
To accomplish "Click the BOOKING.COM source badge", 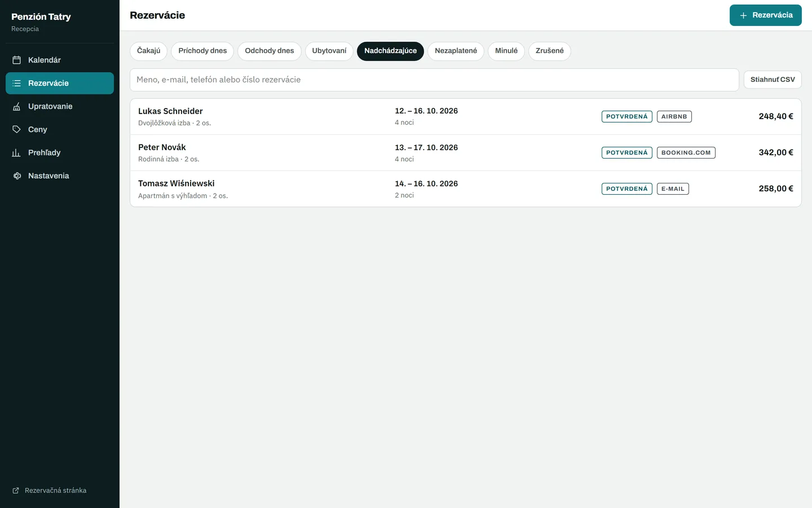I will pos(686,153).
